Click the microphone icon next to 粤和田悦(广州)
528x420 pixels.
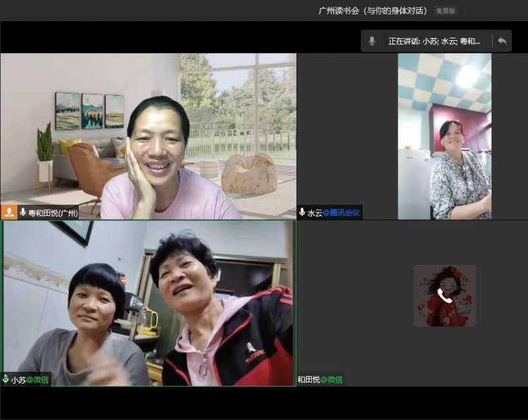[23, 213]
